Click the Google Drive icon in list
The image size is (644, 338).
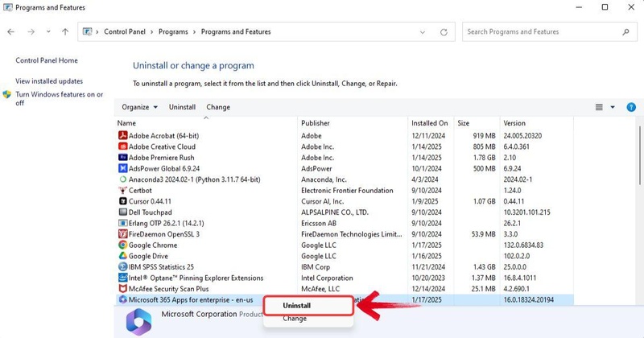point(122,255)
